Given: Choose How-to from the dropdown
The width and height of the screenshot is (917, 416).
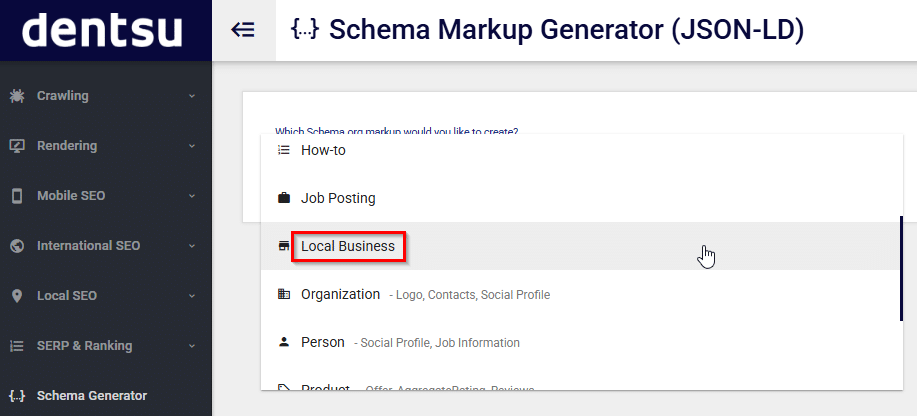Looking at the screenshot, I should 581,150.
